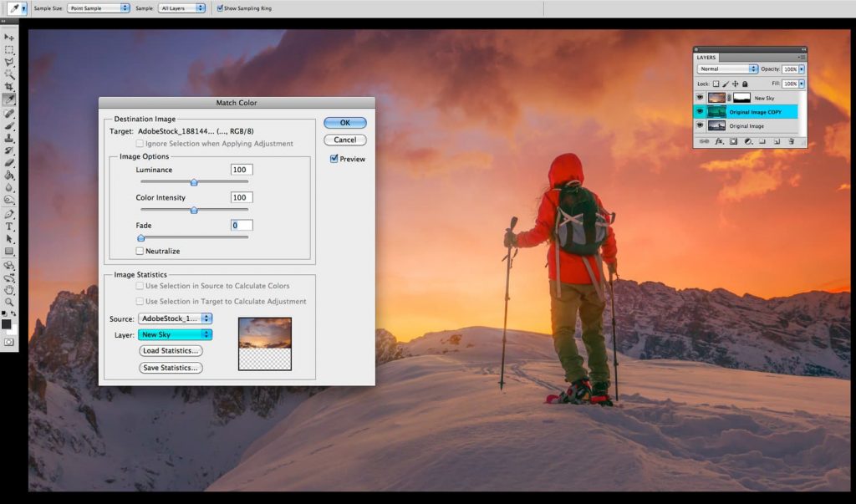Click the lock all padlock icon
Screen dimensions: 856x504
tap(744, 84)
